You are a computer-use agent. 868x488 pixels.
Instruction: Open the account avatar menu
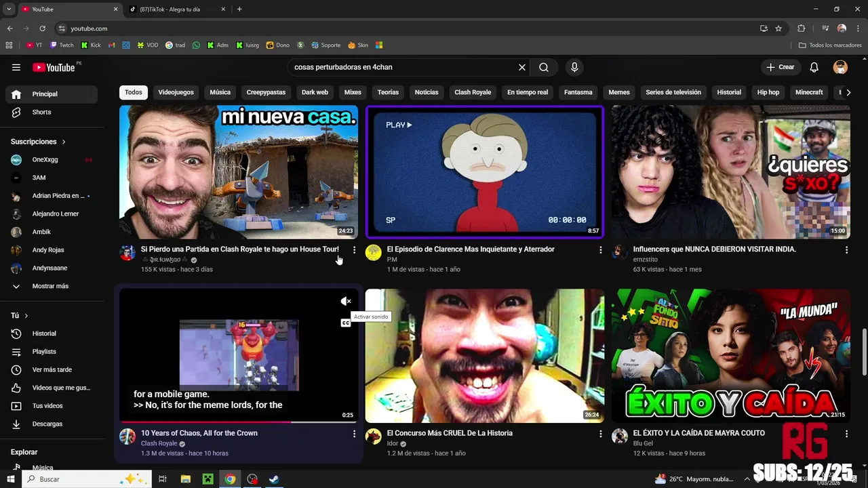point(840,67)
